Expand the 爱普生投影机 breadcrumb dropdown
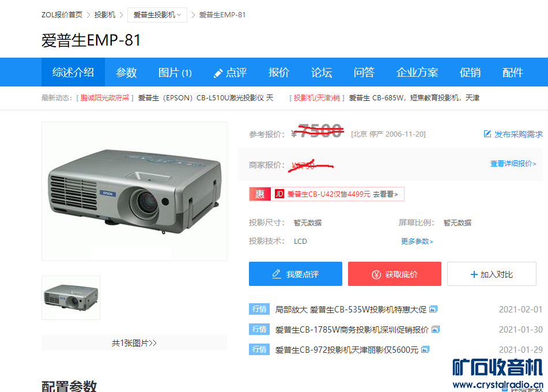The width and height of the screenshot is (548, 392). pyautogui.click(x=157, y=15)
